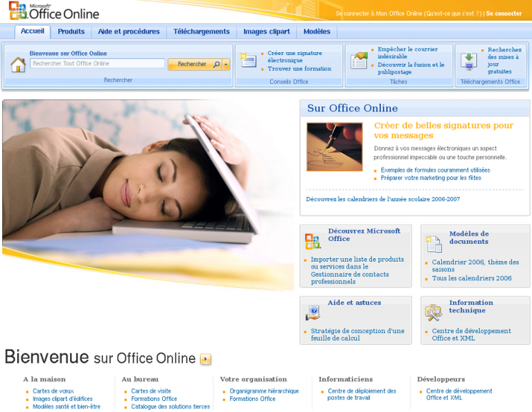Open Centre de développement link under Développeurs
This screenshot has height=412, width=532.
[x=459, y=394]
